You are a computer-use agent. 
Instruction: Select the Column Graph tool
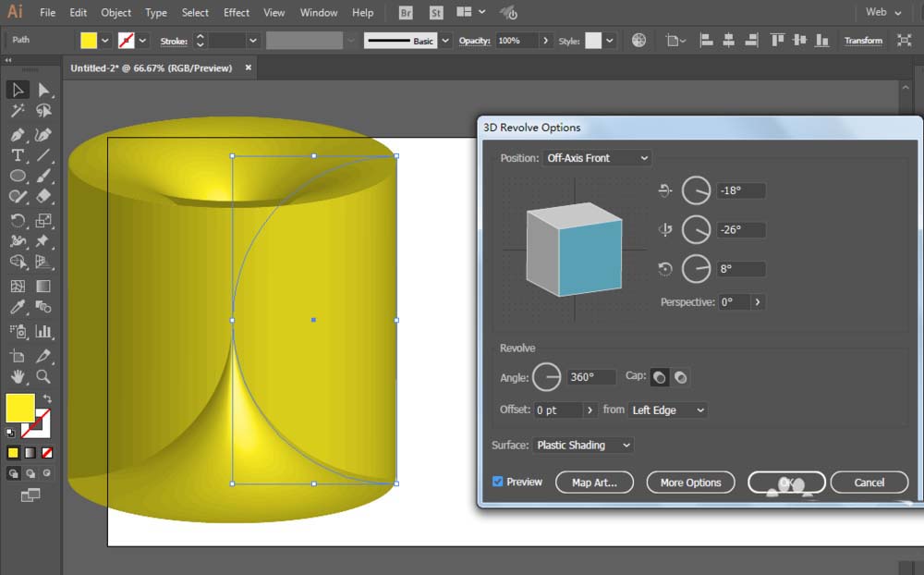pyautogui.click(x=43, y=332)
